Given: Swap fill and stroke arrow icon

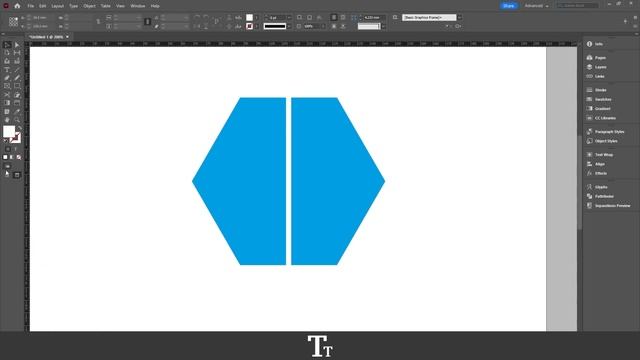Looking at the screenshot, I should [19, 128].
